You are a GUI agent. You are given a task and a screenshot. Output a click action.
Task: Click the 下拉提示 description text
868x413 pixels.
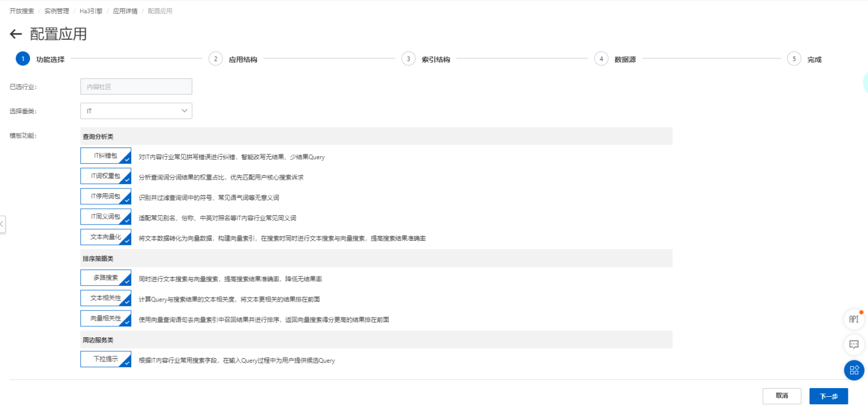pyautogui.click(x=237, y=360)
